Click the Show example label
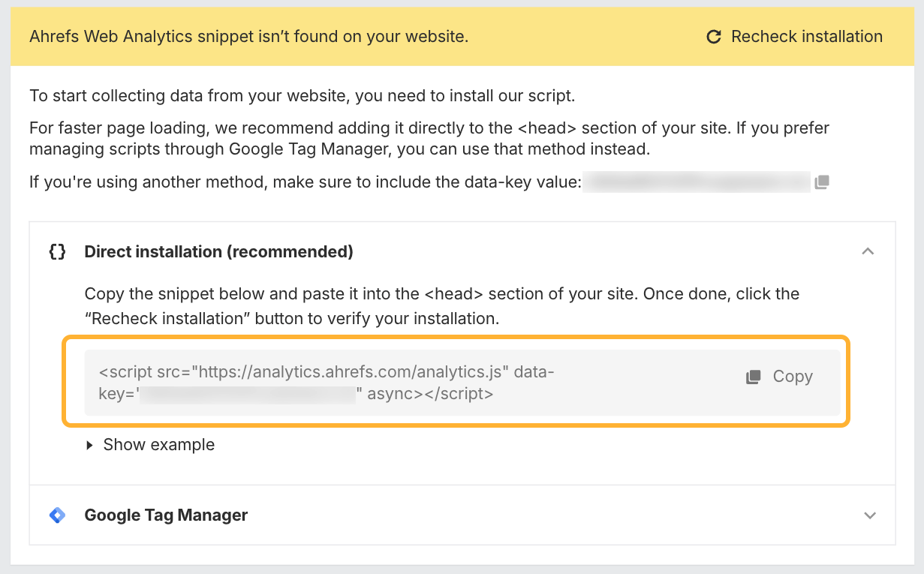This screenshot has width=924, height=574. coord(158,445)
